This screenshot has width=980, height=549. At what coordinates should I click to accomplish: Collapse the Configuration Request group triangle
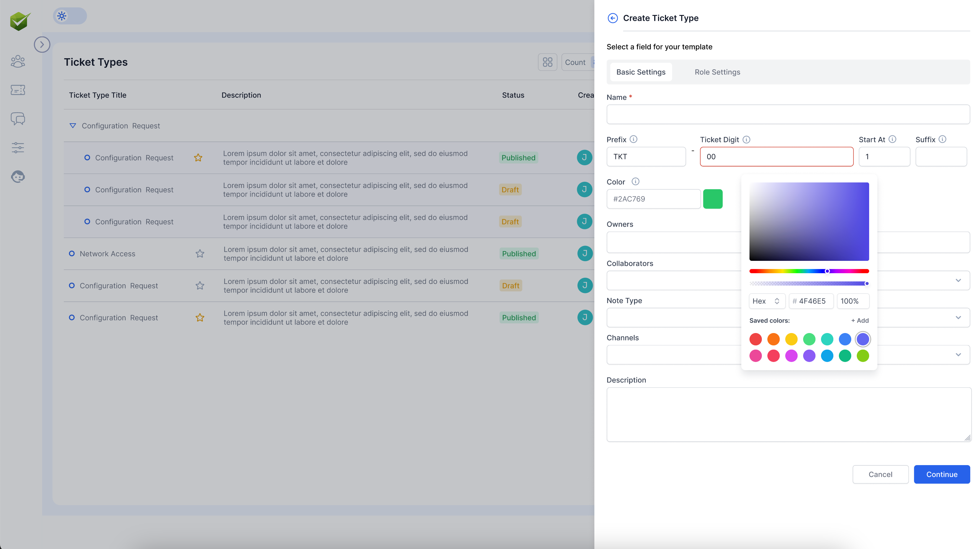[73, 126]
